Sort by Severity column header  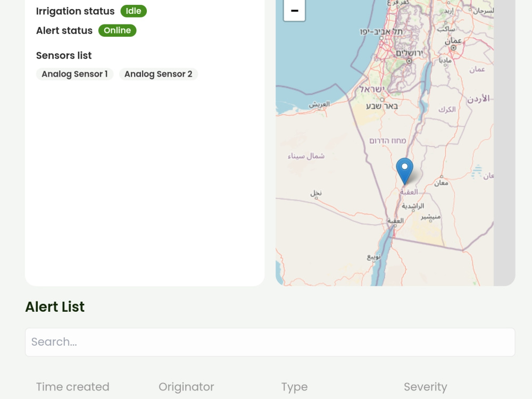pyautogui.click(x=426, y=387)
